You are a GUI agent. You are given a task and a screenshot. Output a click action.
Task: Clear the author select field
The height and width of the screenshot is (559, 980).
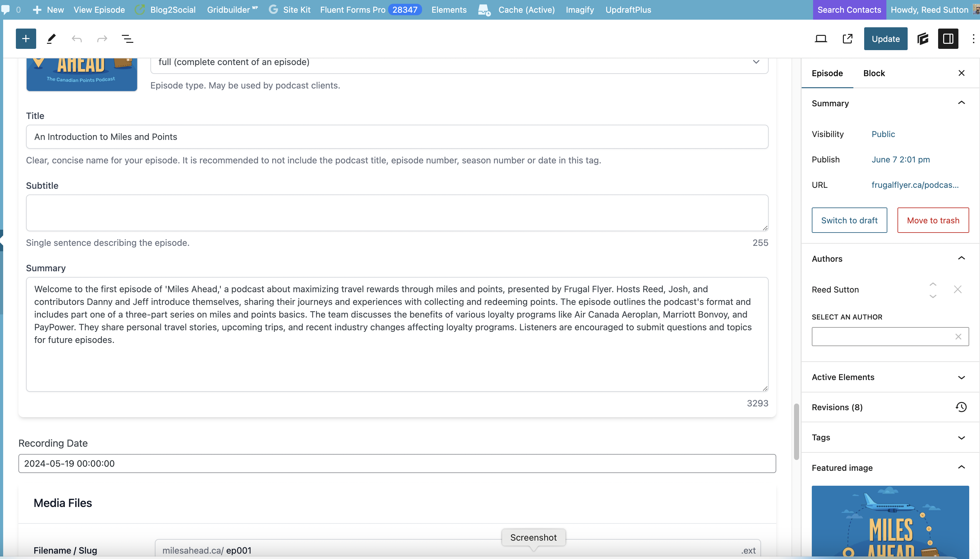[958, 337]
